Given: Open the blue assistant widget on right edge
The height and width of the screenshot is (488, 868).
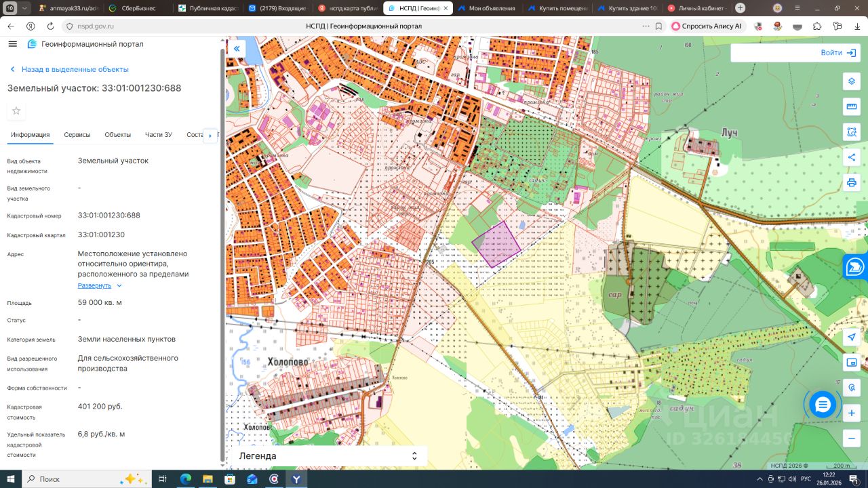Looking at the screenshot, I should coord(855,266).
